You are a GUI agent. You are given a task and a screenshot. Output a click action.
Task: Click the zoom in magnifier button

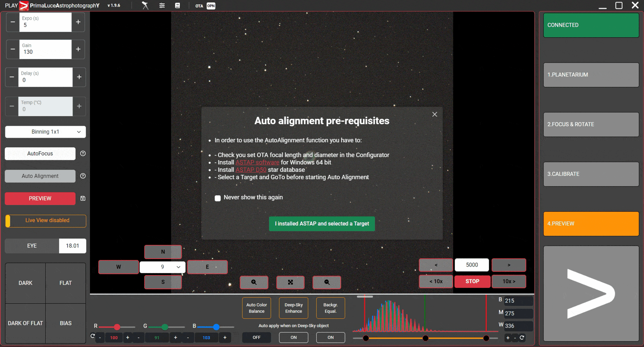point(254,282)
